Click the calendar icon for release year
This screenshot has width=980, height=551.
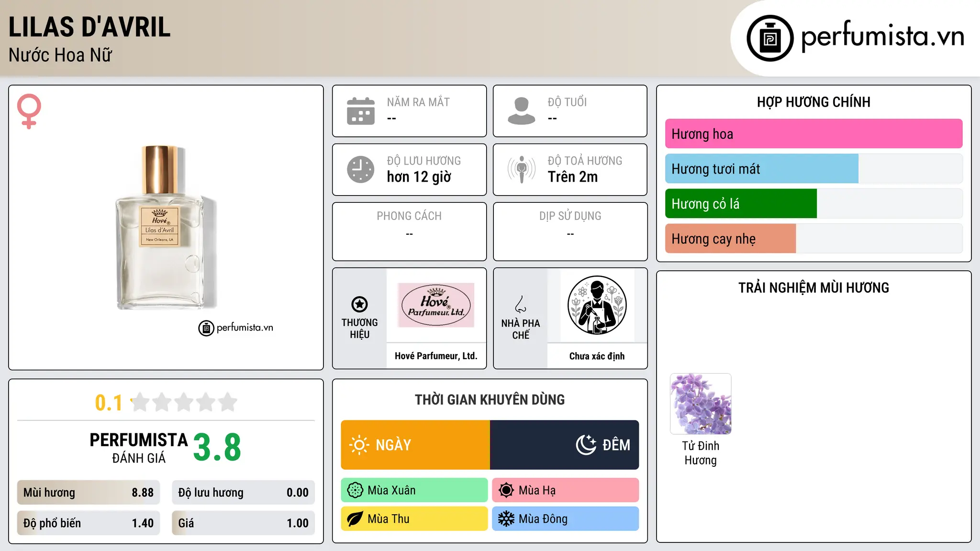(361, 111)
